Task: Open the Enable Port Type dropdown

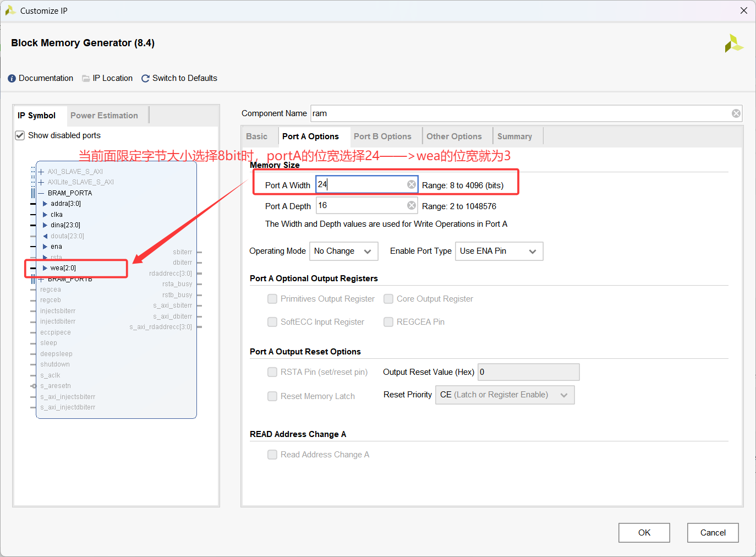Action: tap(499, 252)
